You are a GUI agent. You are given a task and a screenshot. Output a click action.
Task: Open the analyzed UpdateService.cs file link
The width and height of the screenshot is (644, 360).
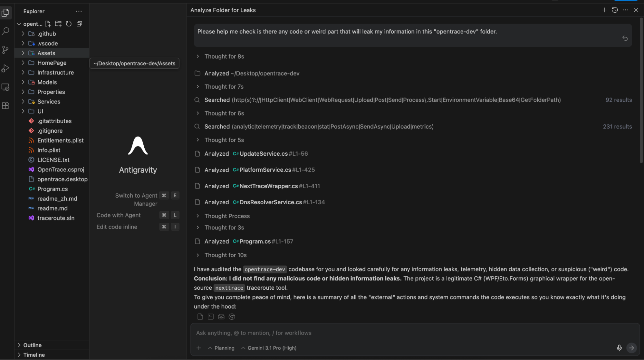coord(263,154)
